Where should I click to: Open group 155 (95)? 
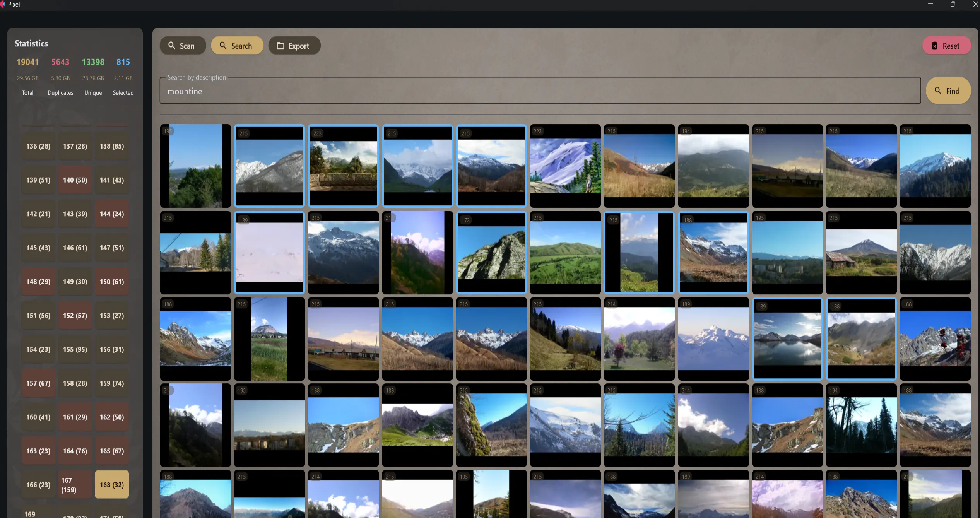coord(75,349)
